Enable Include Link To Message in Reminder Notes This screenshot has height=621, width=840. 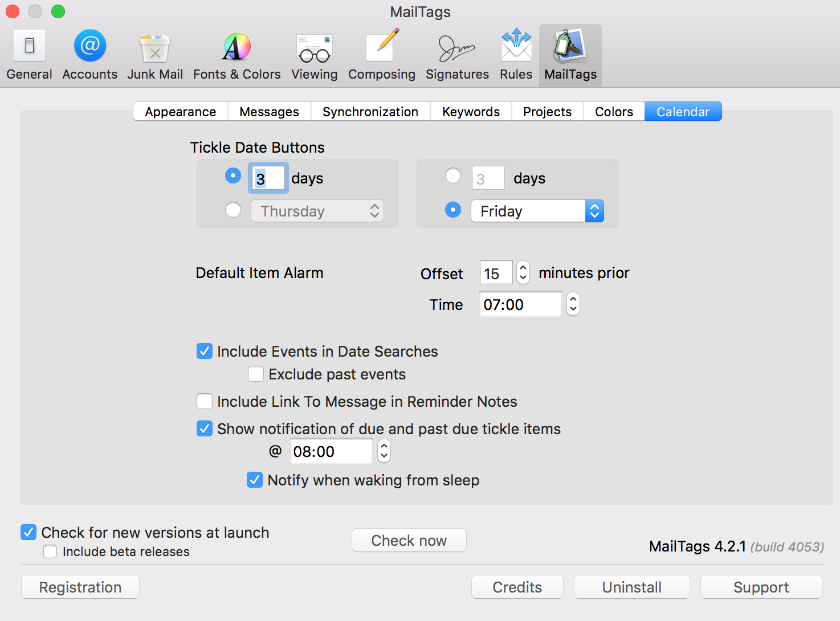click(205, 401)
